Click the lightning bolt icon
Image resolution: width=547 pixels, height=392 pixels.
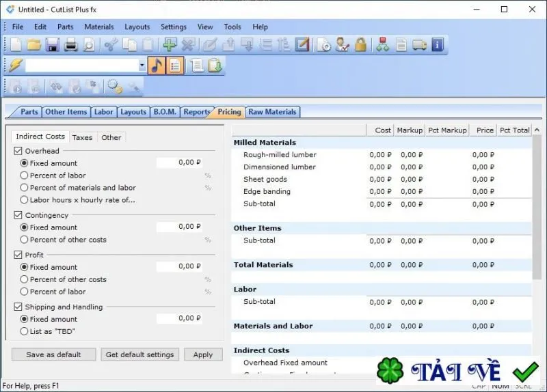(15, 66)
